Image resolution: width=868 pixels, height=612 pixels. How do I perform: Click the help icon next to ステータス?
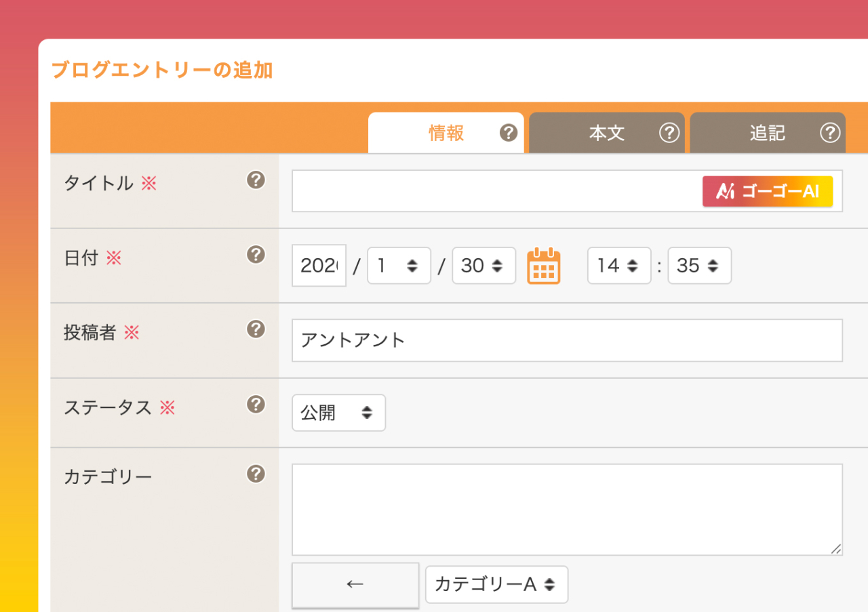[256, 405]
